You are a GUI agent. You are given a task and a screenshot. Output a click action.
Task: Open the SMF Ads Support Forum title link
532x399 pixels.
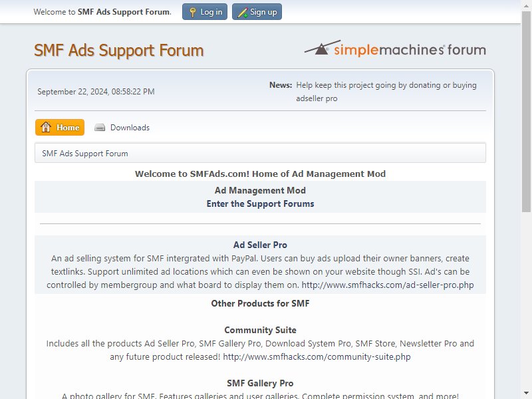[119, 51]
